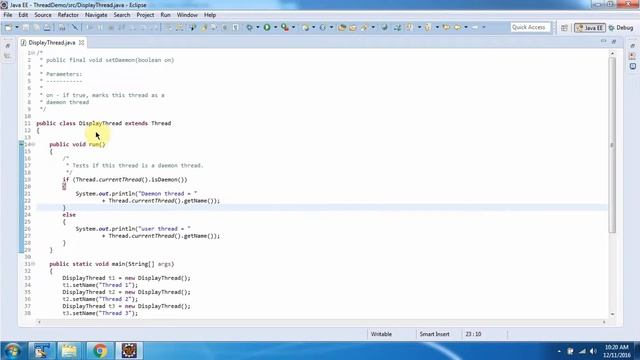Click the Eclipse taskbar icon
Screen dimensions: 640x360
pos(129,351)
